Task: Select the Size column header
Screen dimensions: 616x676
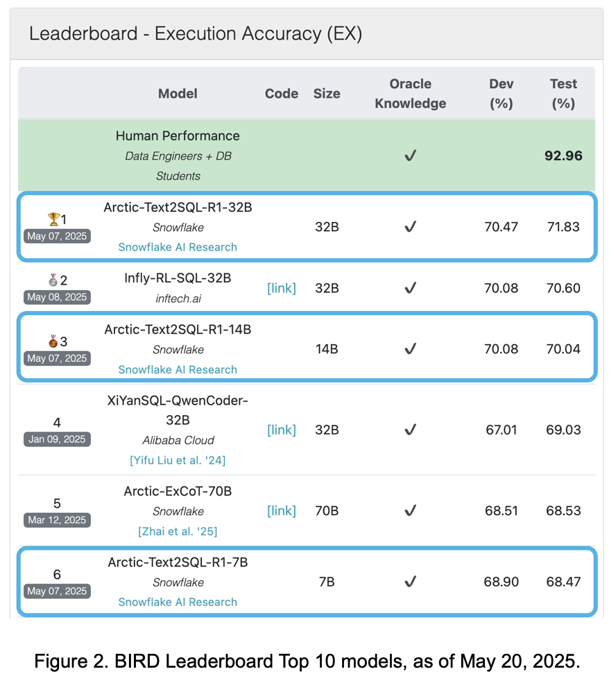Action: 327,94
